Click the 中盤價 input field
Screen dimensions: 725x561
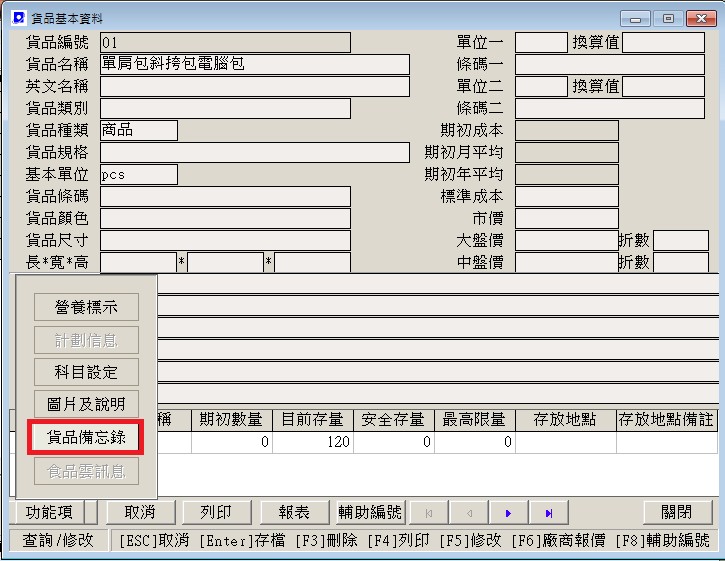567,262
